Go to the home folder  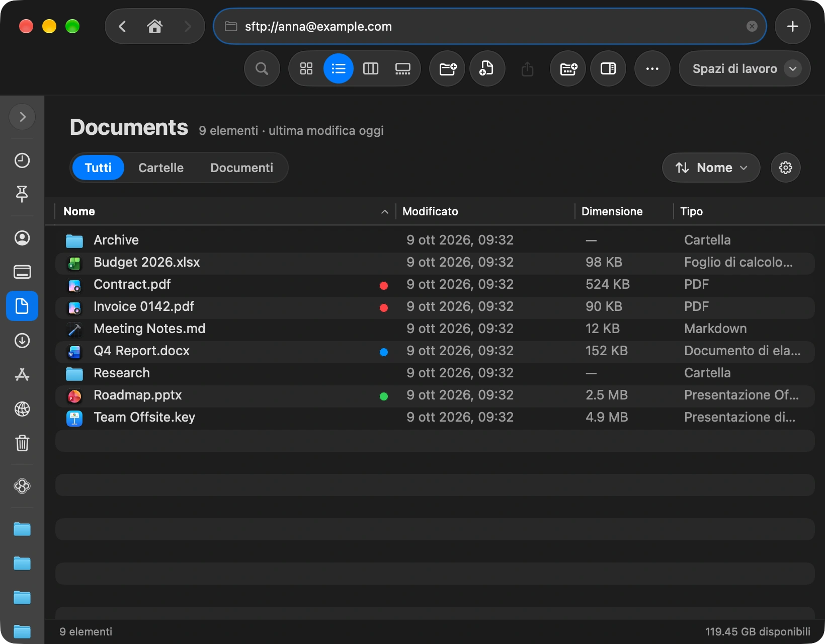[x=154, y=26]
